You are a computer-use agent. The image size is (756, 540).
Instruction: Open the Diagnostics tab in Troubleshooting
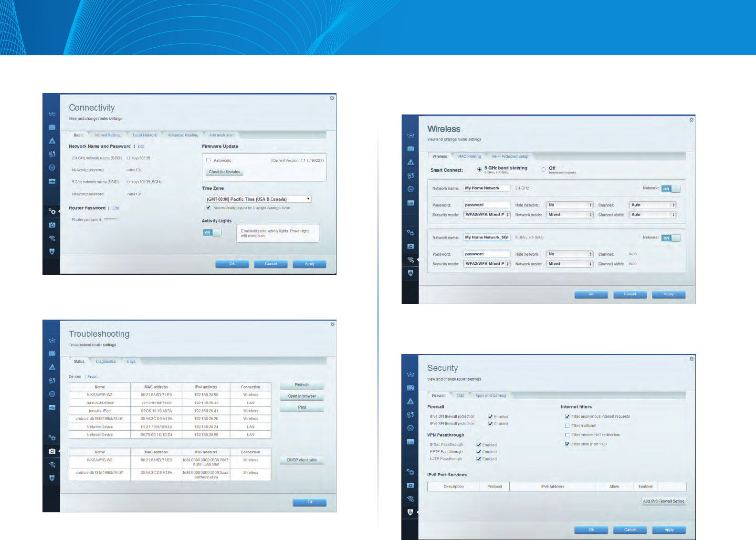pyautogui.click(x=105, y=362)
